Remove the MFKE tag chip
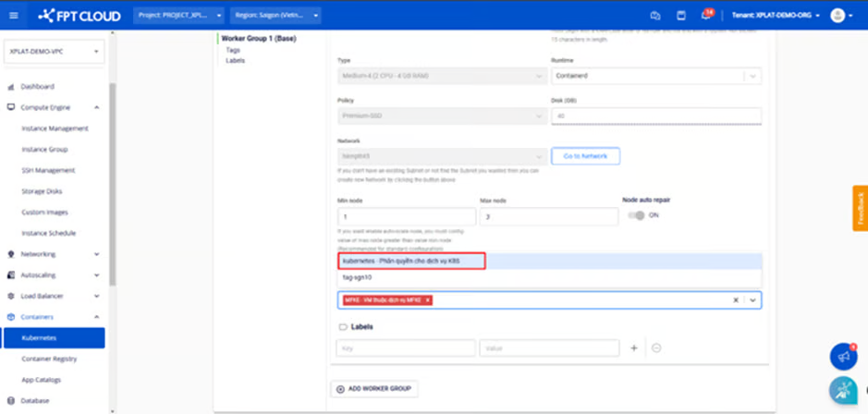This screenshot has height=414, width=868. click(428, 300)
